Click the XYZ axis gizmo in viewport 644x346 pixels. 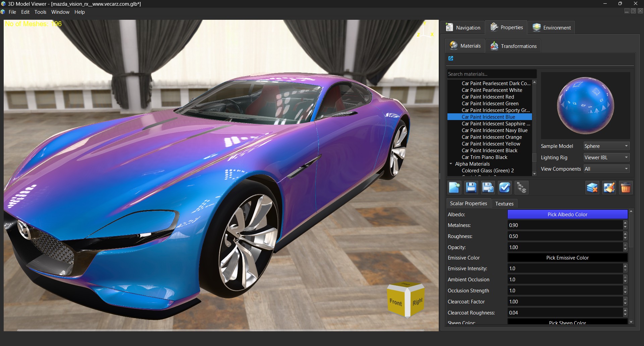pos(425,30)
